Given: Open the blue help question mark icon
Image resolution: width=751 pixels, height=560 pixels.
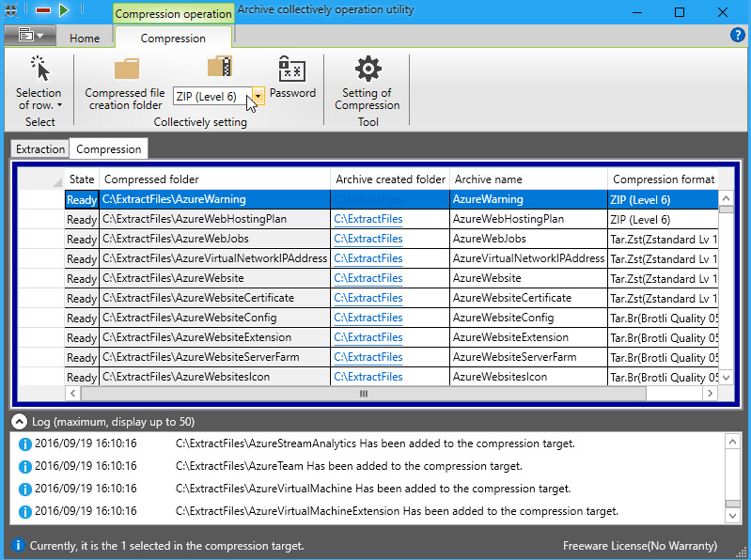Looking at the screenshot, I should click(x=737, y=35).
